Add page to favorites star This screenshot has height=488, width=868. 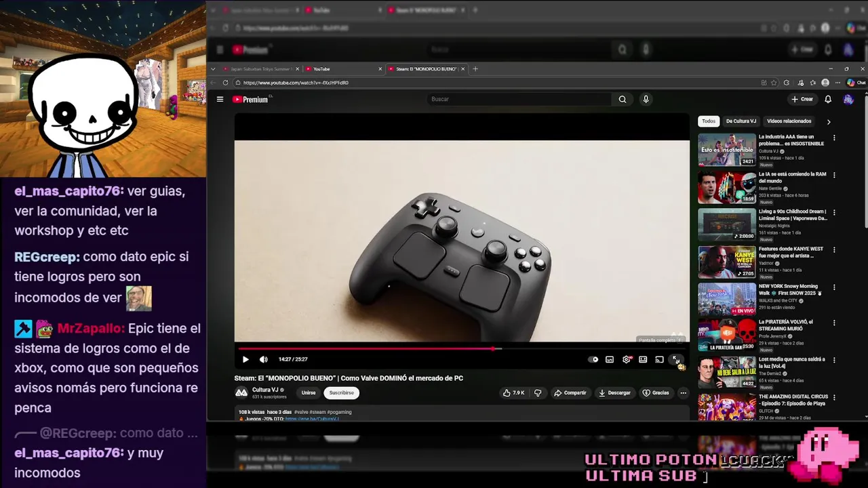tap(775, 83)
